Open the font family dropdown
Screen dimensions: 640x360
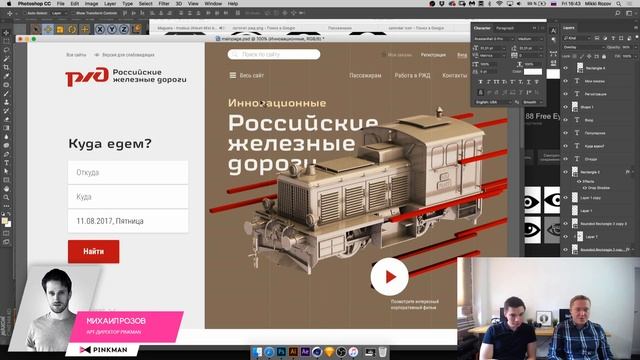click(x=494, y=39)
